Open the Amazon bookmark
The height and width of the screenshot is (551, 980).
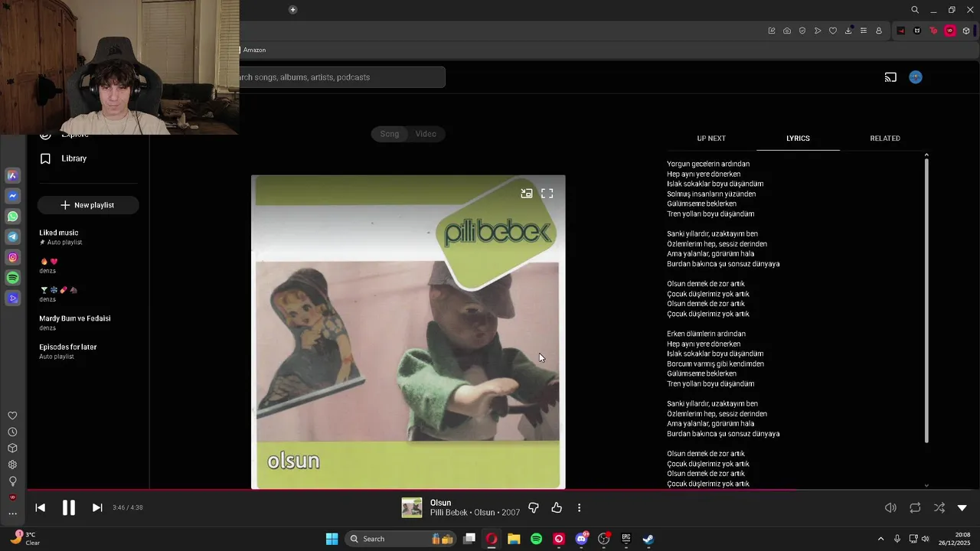tap(253, 50)
